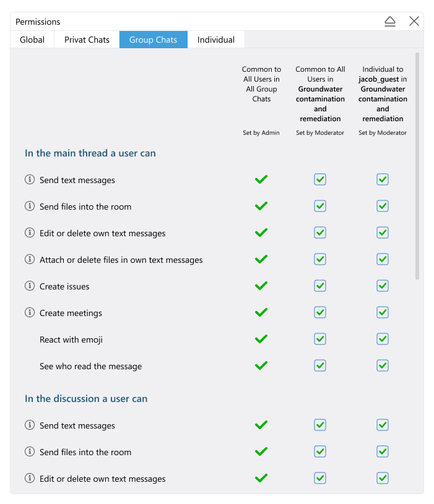The width and height of the screenshot is (434, 504).
Task: Toggle jacob_guest's Create issues checkbox
Action: (383, 286)
